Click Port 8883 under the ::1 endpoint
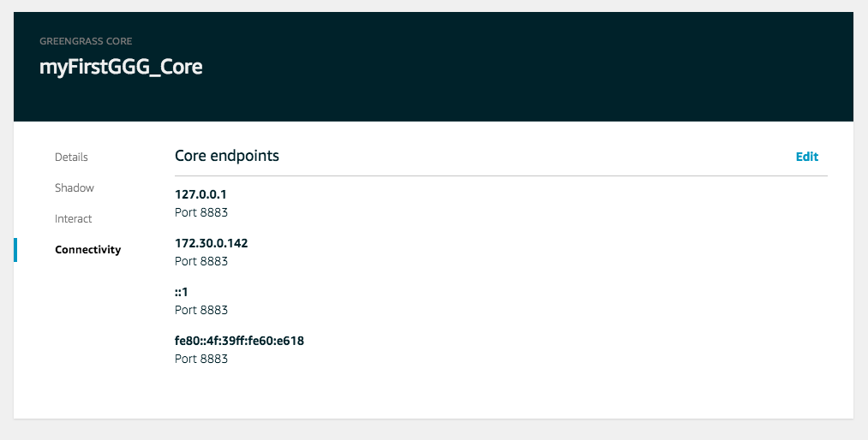868x440 pixels. pyautogui.click(x=201, y=310)
